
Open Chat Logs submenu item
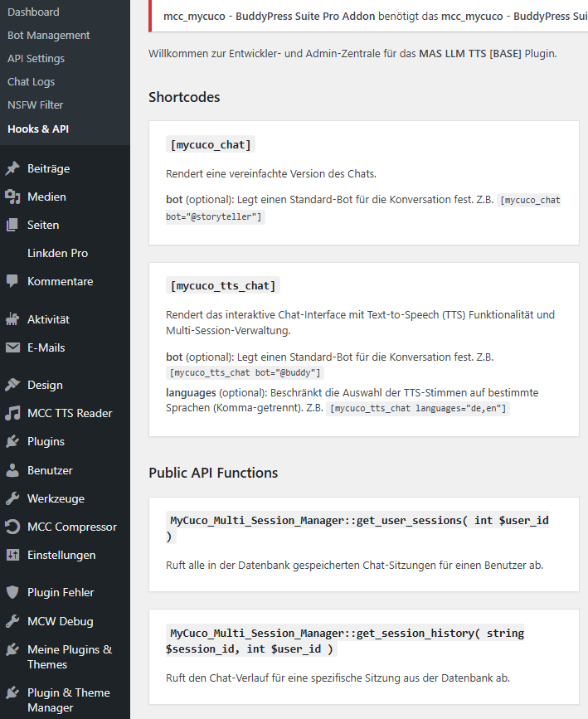pyautogui.click(x=32, y=81)
